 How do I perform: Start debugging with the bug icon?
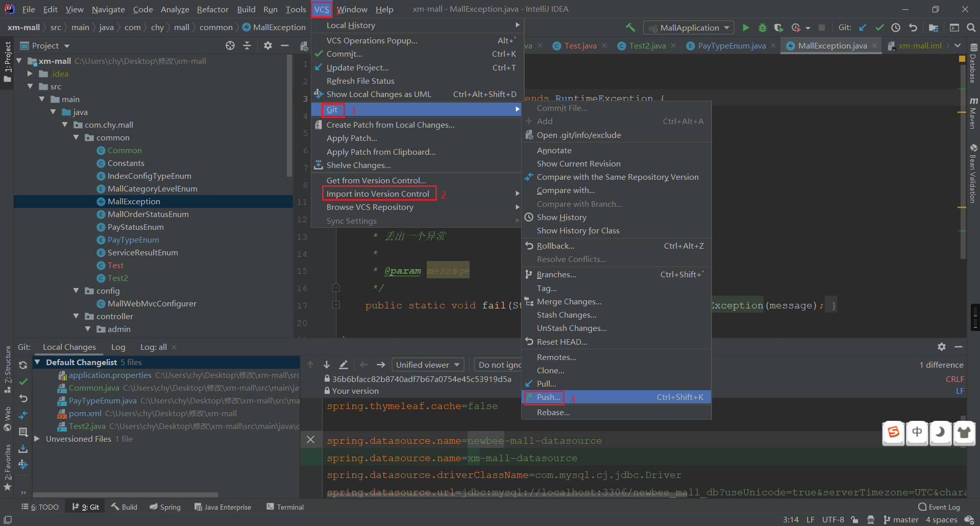point(762,28)
